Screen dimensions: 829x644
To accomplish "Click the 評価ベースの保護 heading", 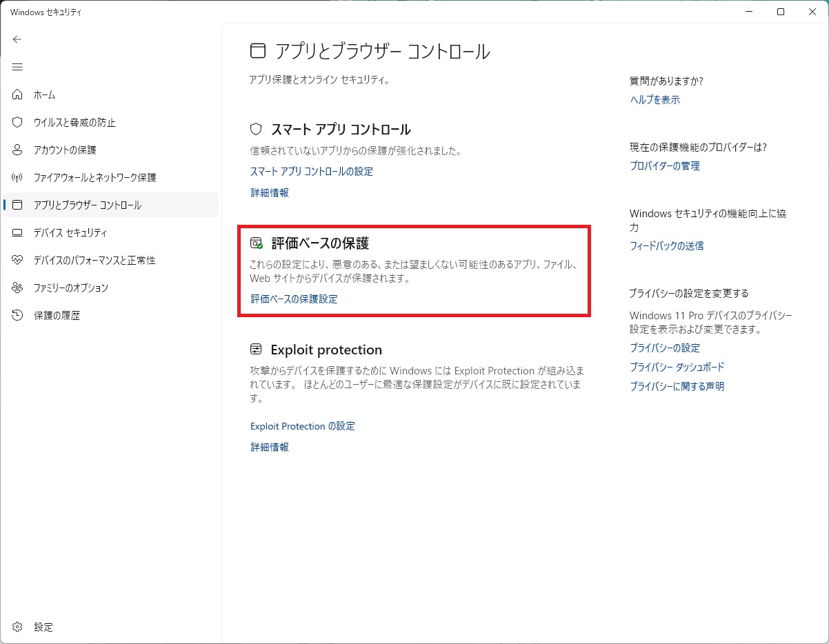I will pyautogui.click(x=320, y=243).
